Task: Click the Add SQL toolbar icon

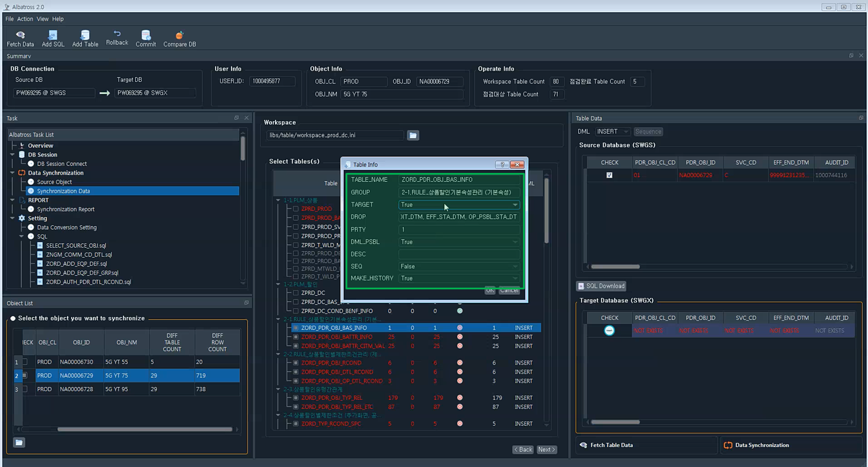Action: (53, 35)
